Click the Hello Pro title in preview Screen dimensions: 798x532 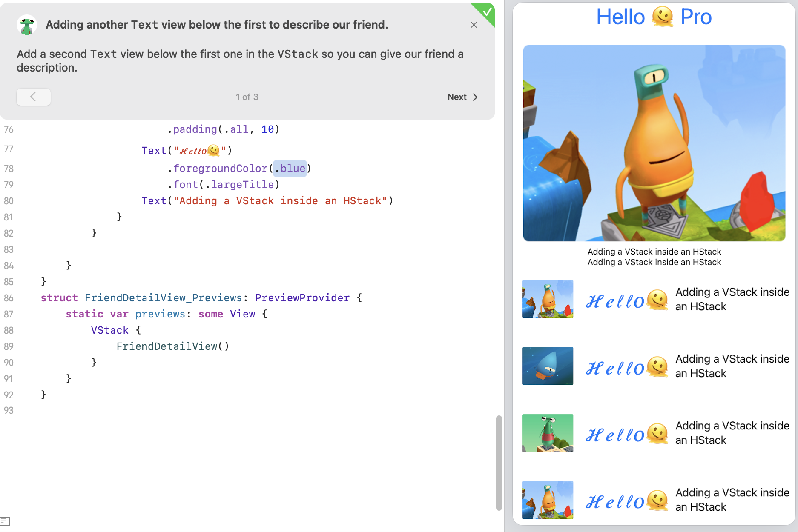(x=654, y=17)
